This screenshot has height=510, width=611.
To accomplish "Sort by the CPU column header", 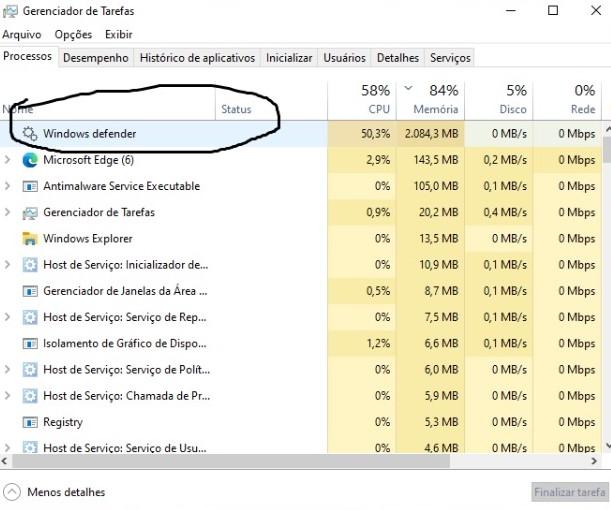I will (362, 100).
